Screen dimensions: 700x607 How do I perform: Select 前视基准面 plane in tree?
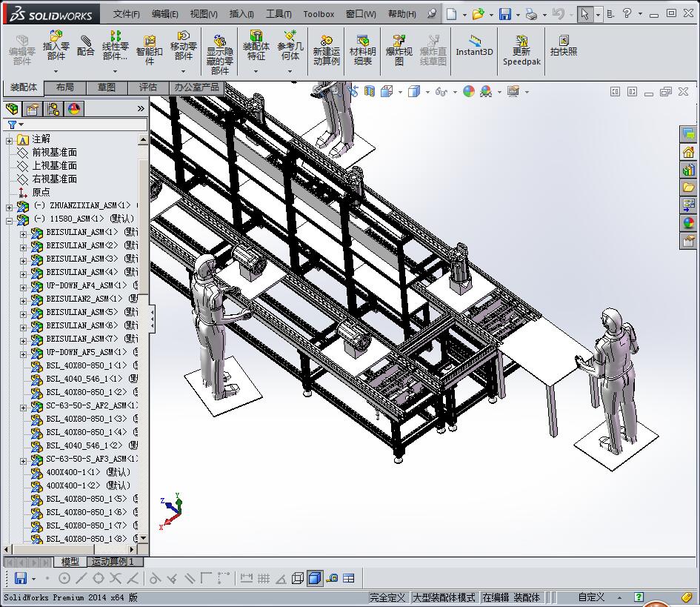click(55, 153)
